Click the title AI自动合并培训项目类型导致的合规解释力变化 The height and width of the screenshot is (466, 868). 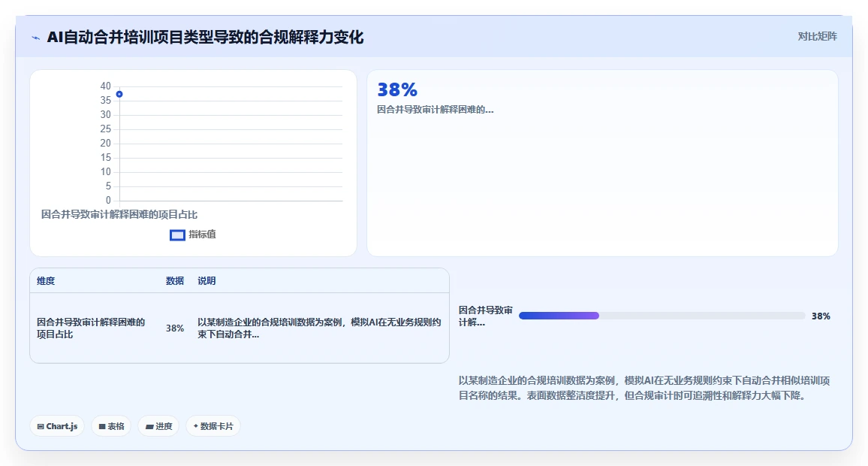tap(205, 37)
